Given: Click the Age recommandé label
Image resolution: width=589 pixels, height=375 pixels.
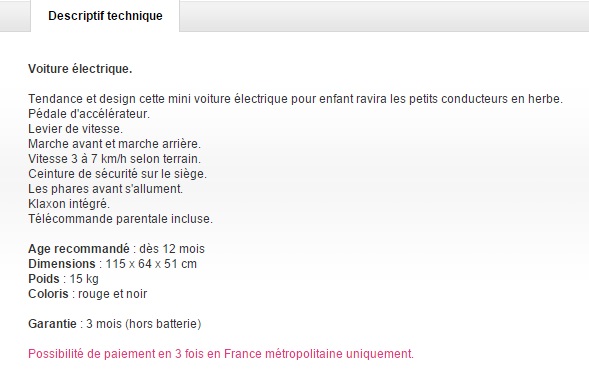Looking at the screenshot, I should (79, 249).
